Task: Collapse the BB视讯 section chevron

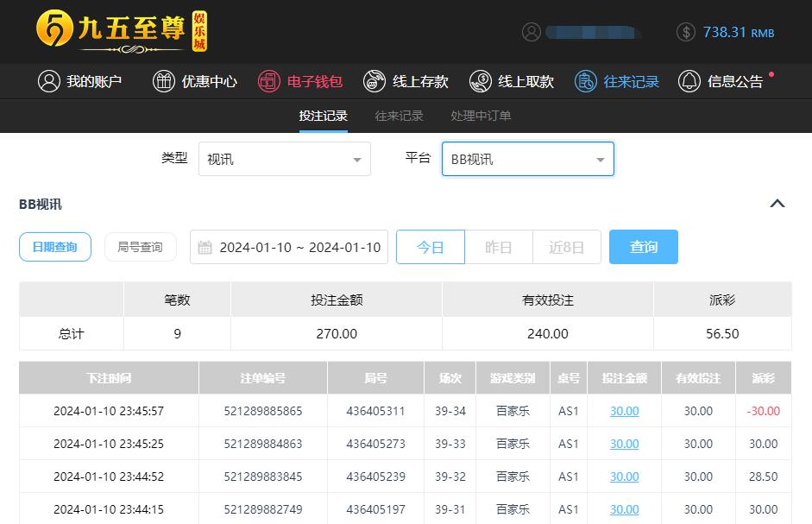Action: (x=777, y=204)
